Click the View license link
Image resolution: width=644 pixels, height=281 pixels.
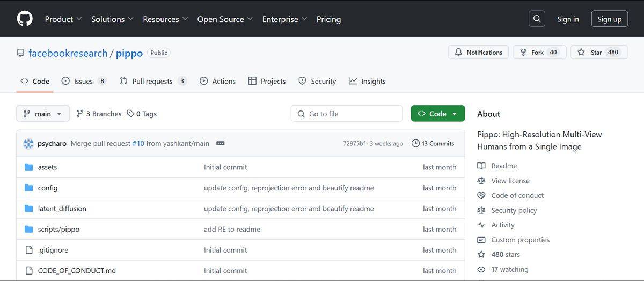(x=510, y=181)
